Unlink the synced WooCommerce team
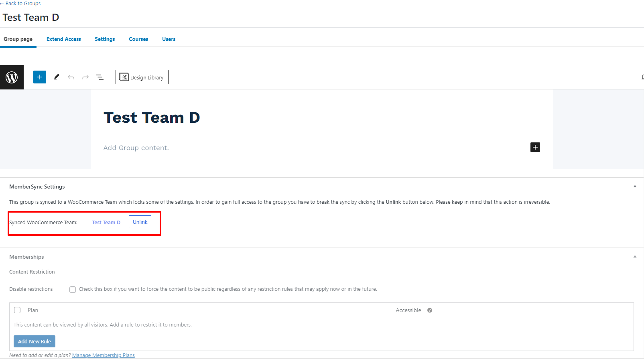The height and width of the screenshot is (359, 644). (x=140, y=222)
